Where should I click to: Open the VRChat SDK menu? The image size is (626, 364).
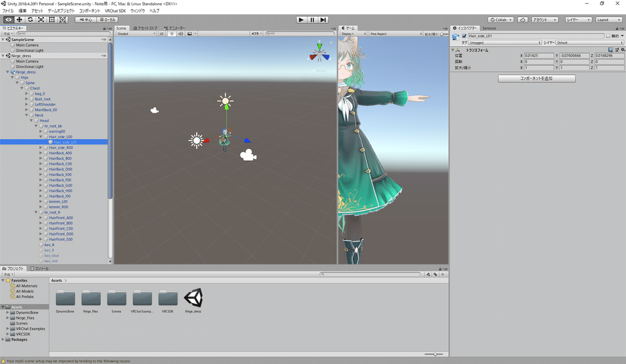[x=115, y=10]
